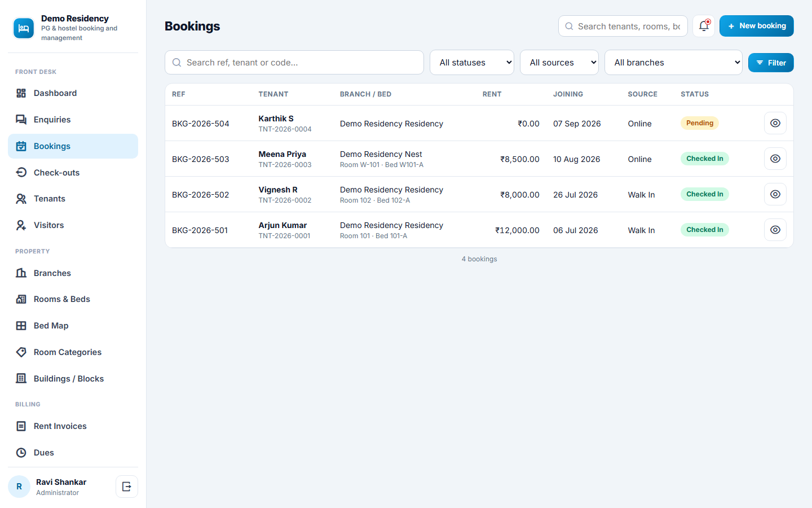Click the Dues clock icon
This screenshot has height=508, width=812.
coord(21,453)
